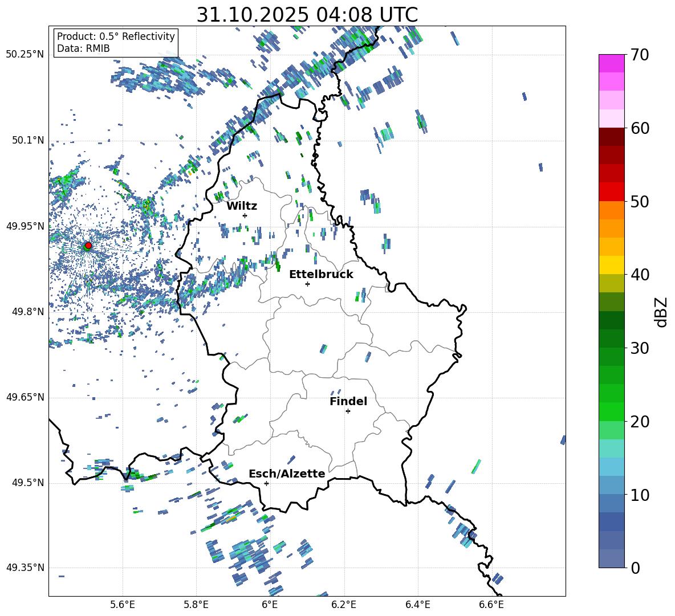
Task: Click the 'Data: RMIB' text
Action: coord(83,48)
